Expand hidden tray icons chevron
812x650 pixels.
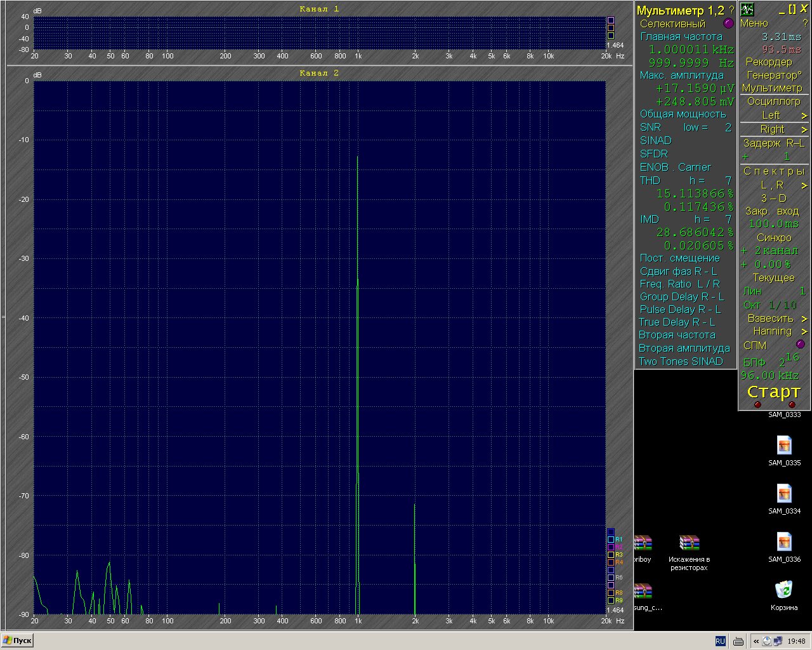(x=756, y=641)
